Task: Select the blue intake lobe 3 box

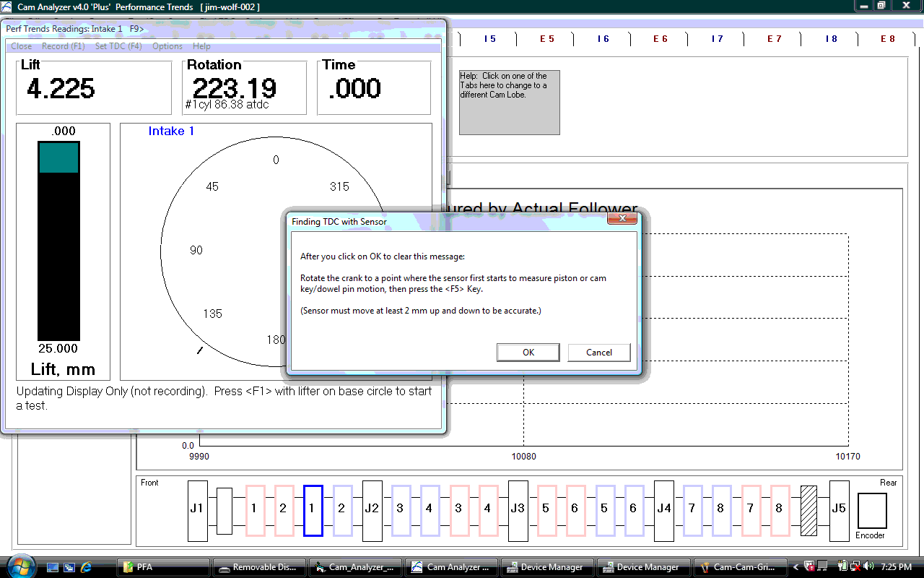Action: pos(401,511)
